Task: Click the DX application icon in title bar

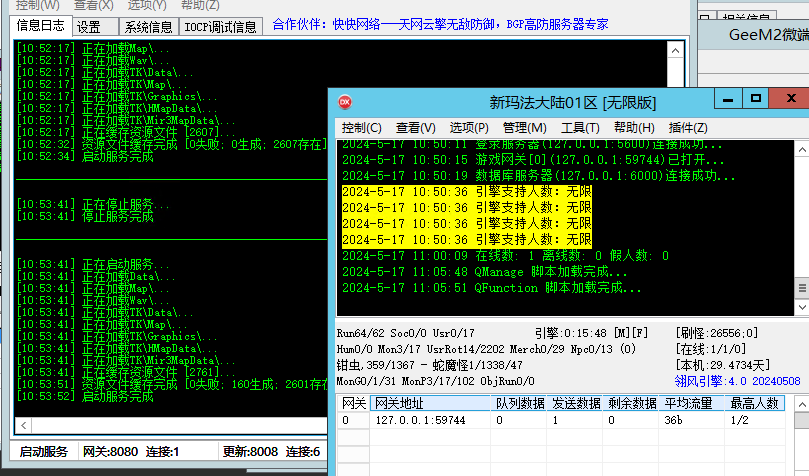Action: [345, 101]
